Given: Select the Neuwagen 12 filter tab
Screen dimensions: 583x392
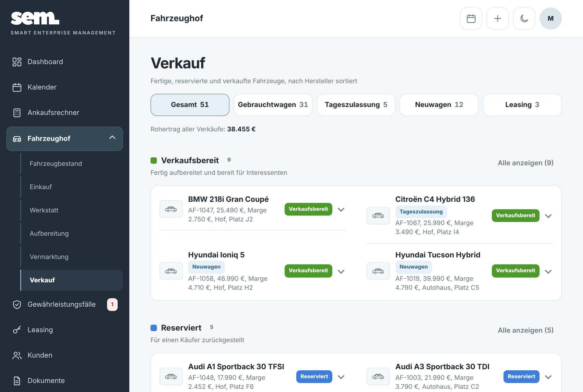Looking at the screenshot, I should coord(439,105).
